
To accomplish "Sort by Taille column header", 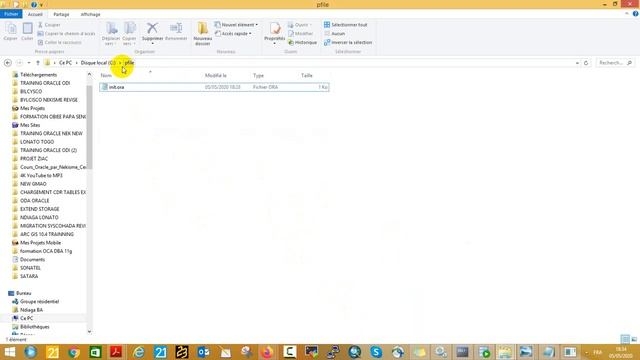I will coord(307,76).
